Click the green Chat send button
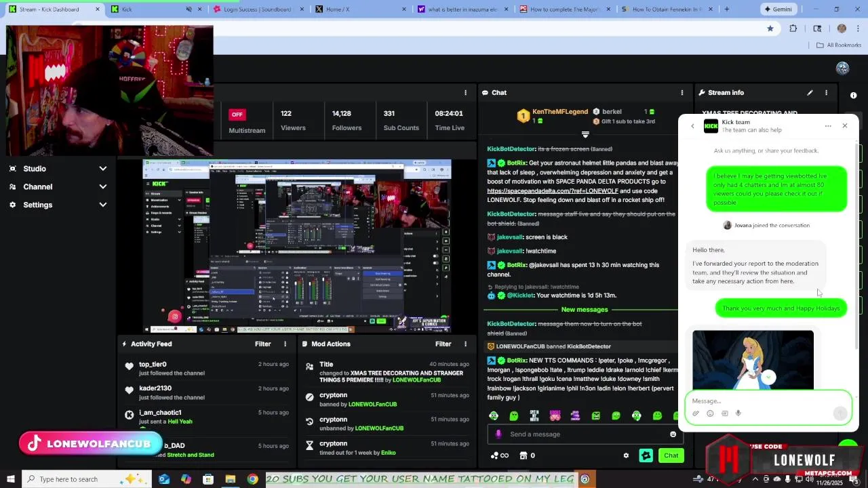868x488 pixels. (671, 455)
